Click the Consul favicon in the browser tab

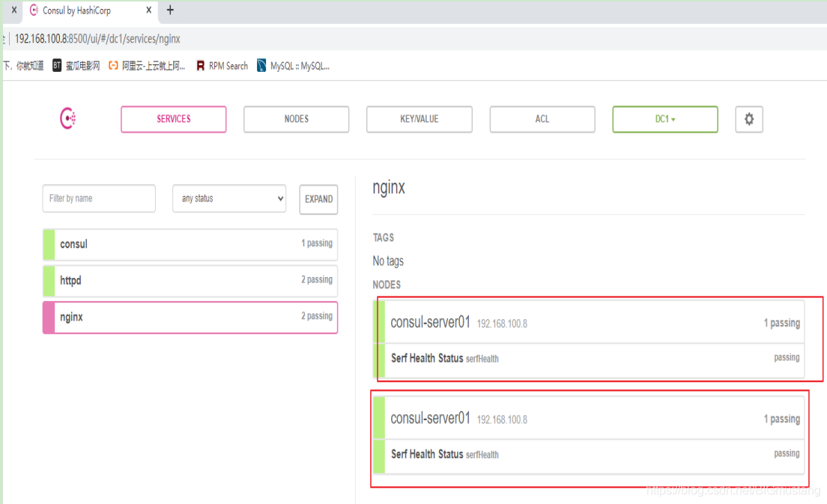pos(34,10)
